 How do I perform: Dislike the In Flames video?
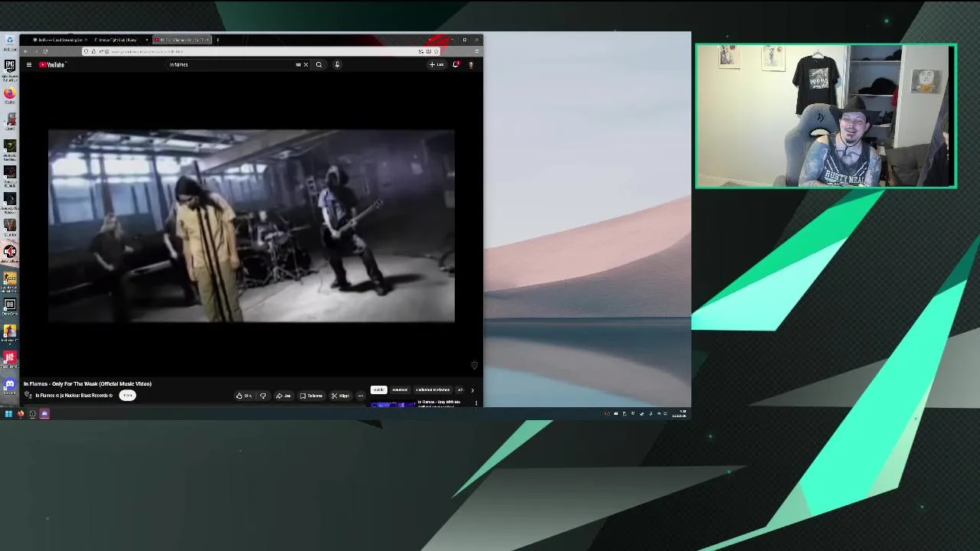tap(263, 396)
